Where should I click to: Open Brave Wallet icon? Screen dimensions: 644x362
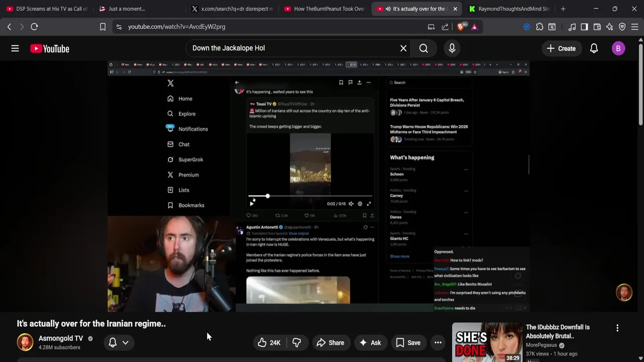[597, 27]
